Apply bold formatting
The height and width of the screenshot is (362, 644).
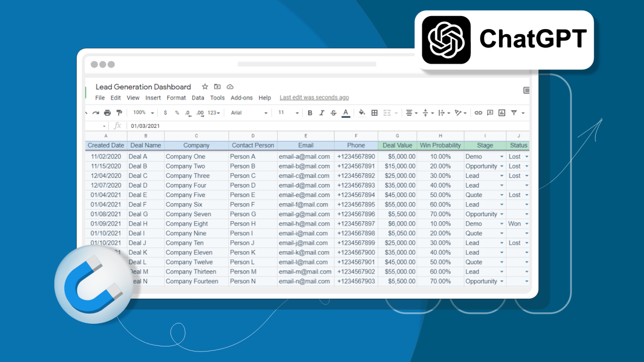(x=310, y=113)
